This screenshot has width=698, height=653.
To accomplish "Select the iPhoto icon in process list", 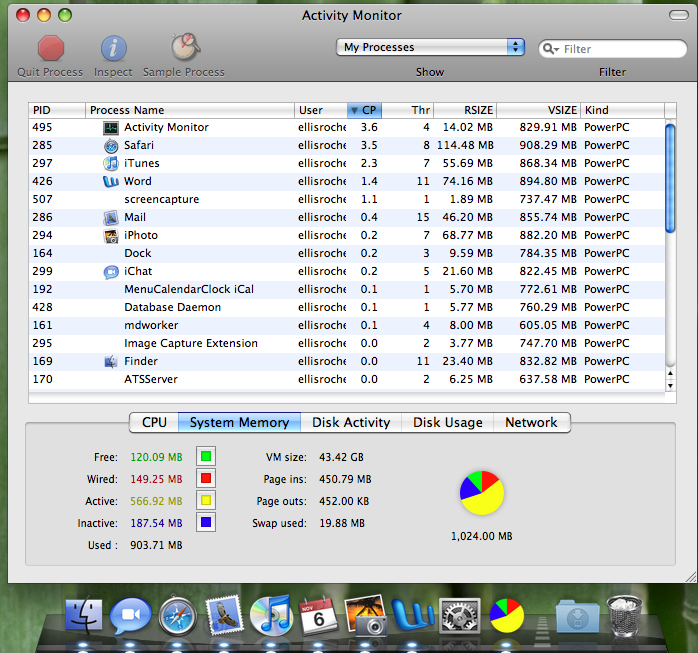I will tap(111, 235).
